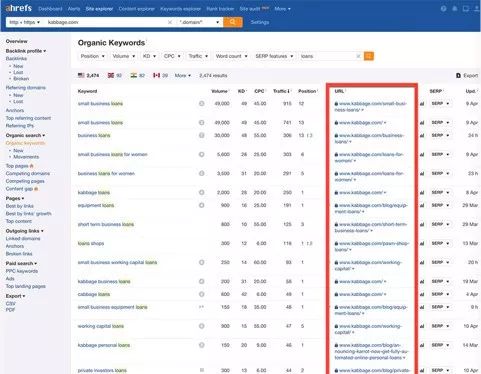Collapse the Backlink profile sidebar section
The image size is (481, 374).
[x=26, y=51]
